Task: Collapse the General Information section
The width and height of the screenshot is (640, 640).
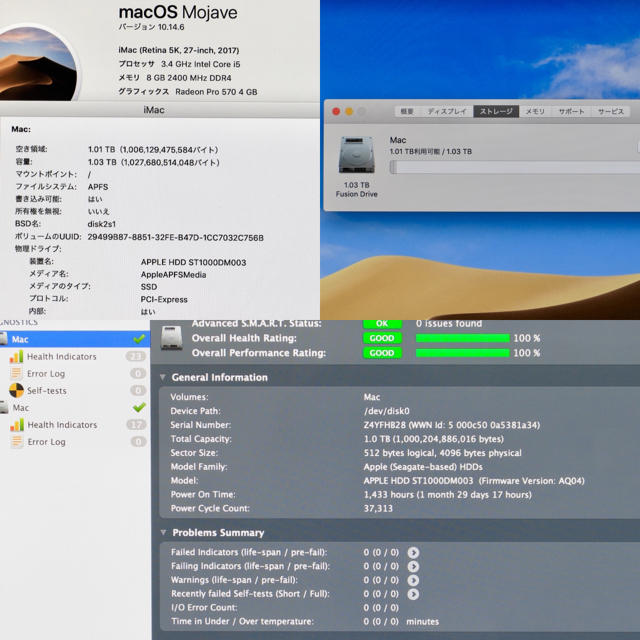Action: coord(163,377)
